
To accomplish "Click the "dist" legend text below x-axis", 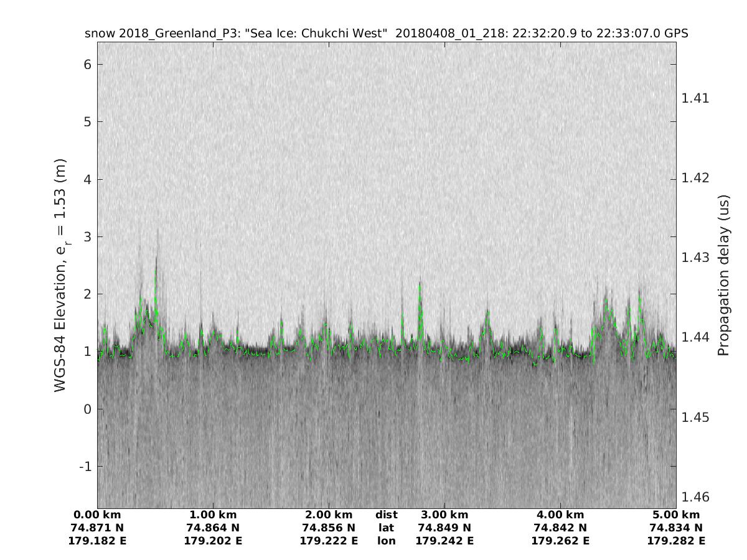I will [386, 515].
